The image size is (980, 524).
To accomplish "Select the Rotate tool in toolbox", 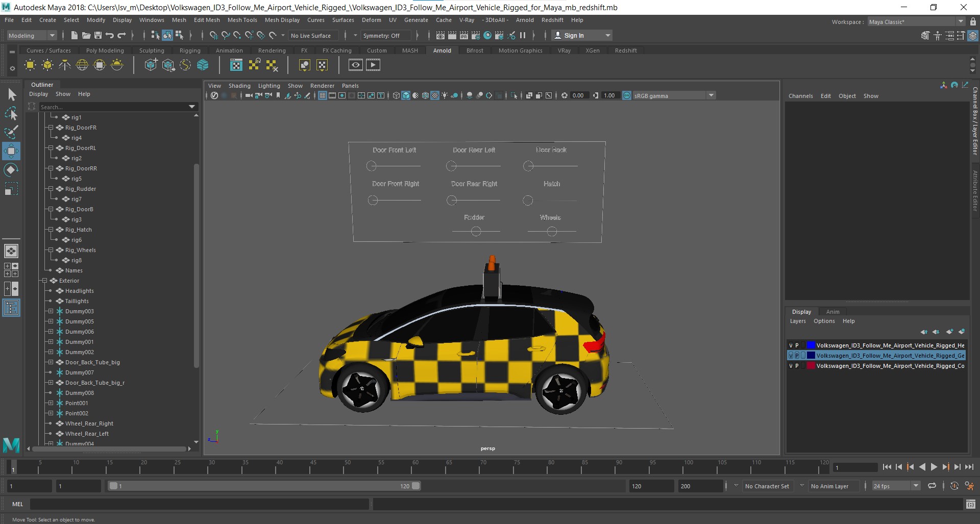I will pyautogui.click(x=11, y=170).
